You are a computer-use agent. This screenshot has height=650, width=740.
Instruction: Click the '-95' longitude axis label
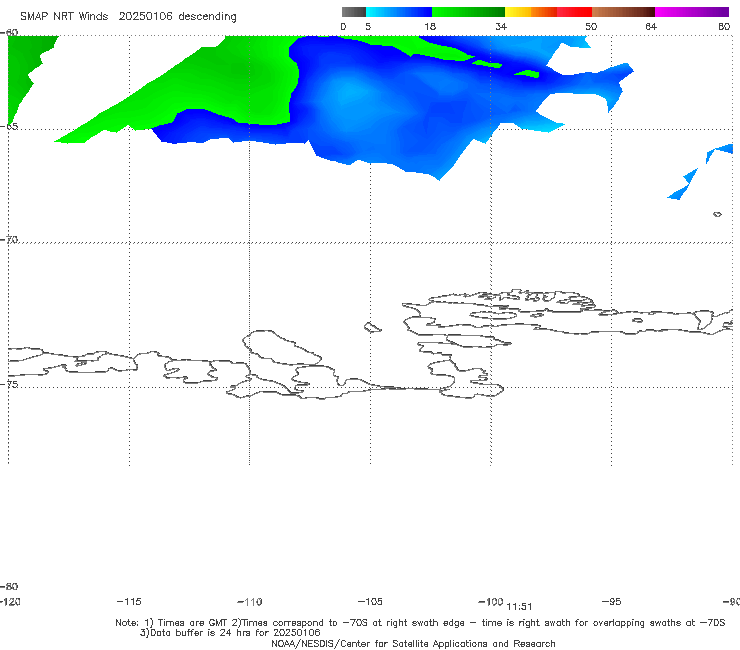point(612,601)
